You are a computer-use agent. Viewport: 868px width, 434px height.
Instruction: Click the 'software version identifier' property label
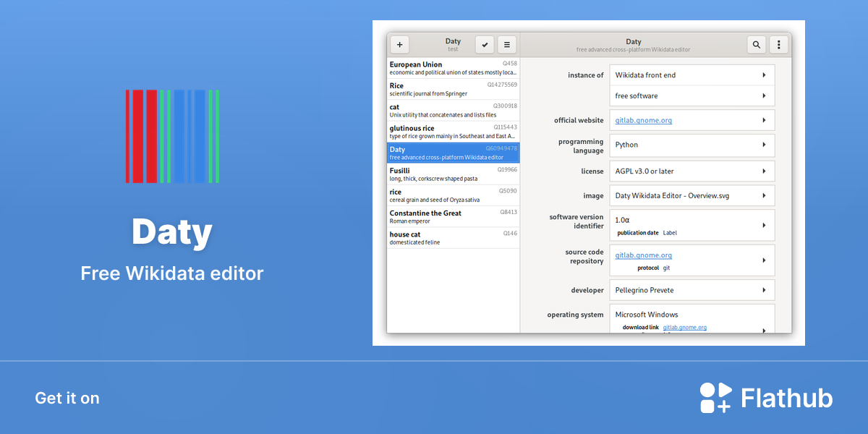[x=576, y=221]
